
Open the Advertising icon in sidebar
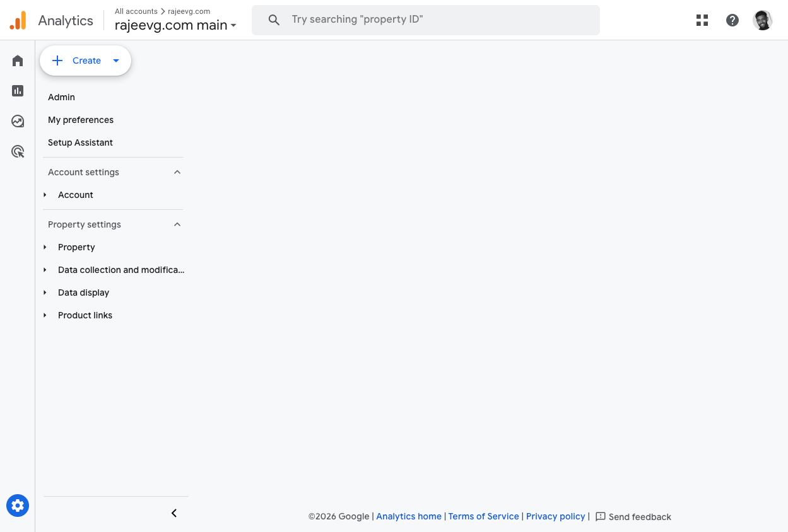(18, 151)
